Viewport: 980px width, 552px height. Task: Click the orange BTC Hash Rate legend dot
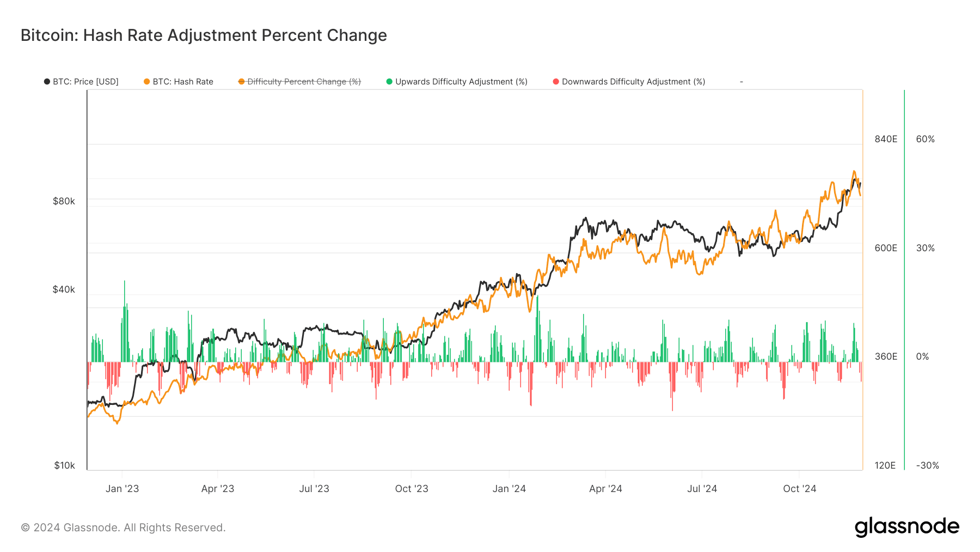click(146, 82)
